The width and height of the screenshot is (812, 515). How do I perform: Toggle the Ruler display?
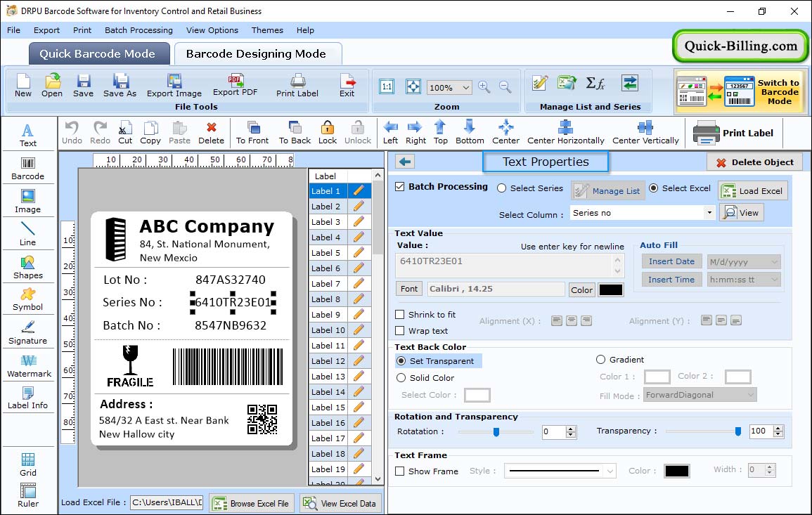[x=28, y=495]
